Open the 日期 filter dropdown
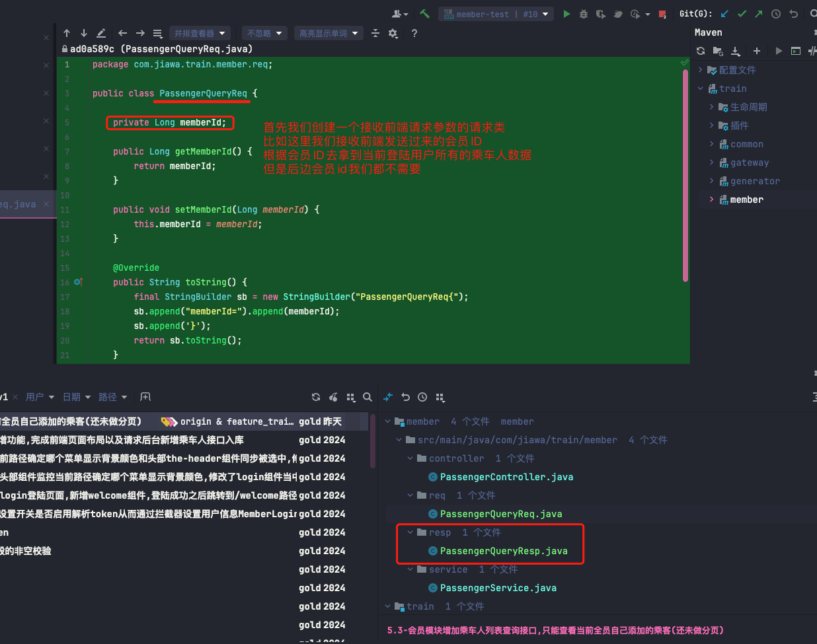The height and width of the screenshot is (644, 817). (77, 397)
